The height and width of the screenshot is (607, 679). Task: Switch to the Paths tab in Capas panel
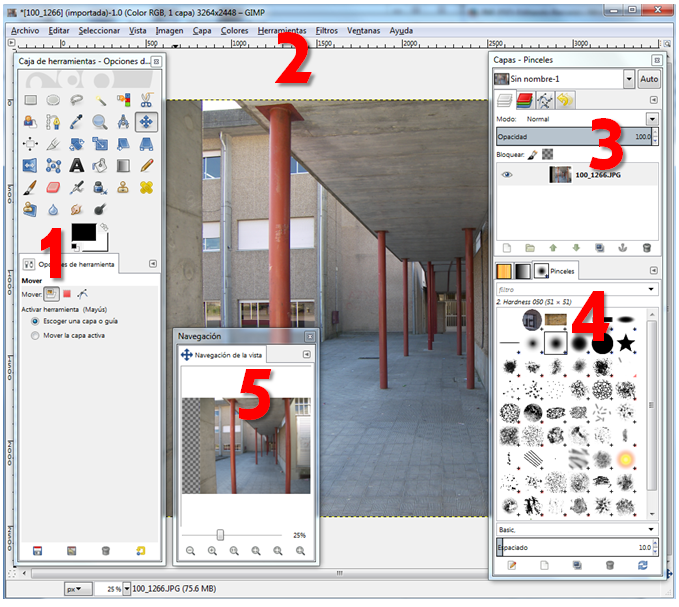pos(545,100)
